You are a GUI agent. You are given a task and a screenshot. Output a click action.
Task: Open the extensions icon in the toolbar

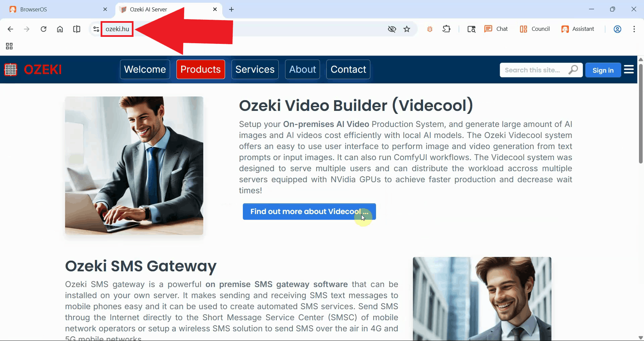coord(446,29)
